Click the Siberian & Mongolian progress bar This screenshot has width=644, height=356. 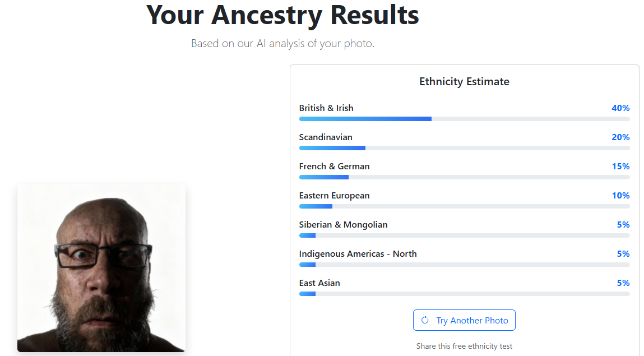pyautogui.click(x=464, y=235)
